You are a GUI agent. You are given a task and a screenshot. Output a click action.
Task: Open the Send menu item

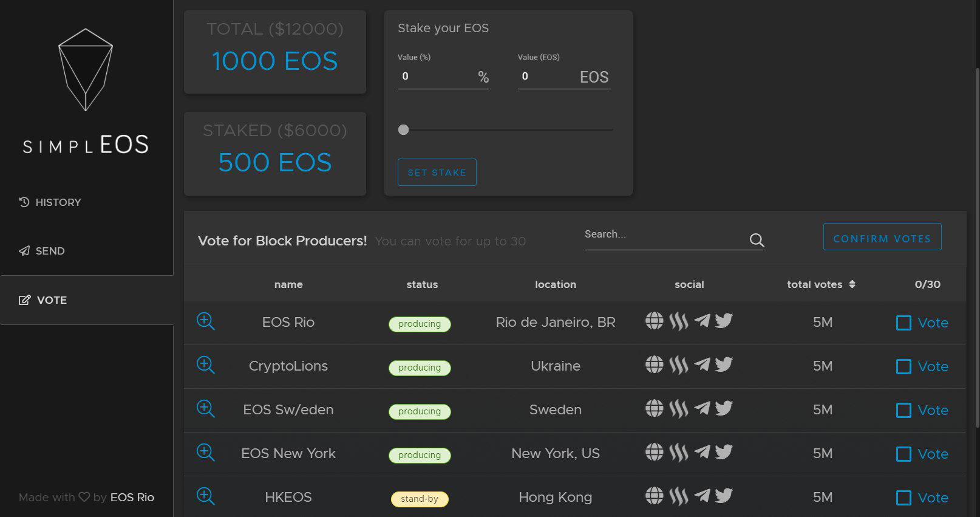tap(42, 251)
